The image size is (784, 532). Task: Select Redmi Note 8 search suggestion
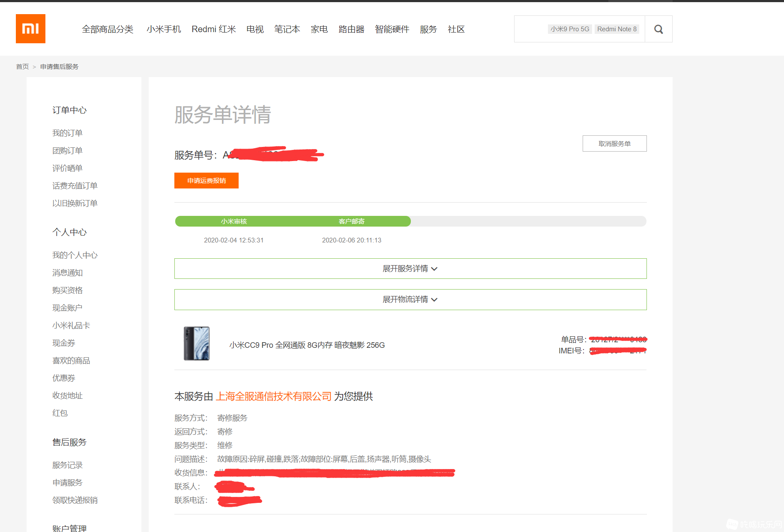617,29
